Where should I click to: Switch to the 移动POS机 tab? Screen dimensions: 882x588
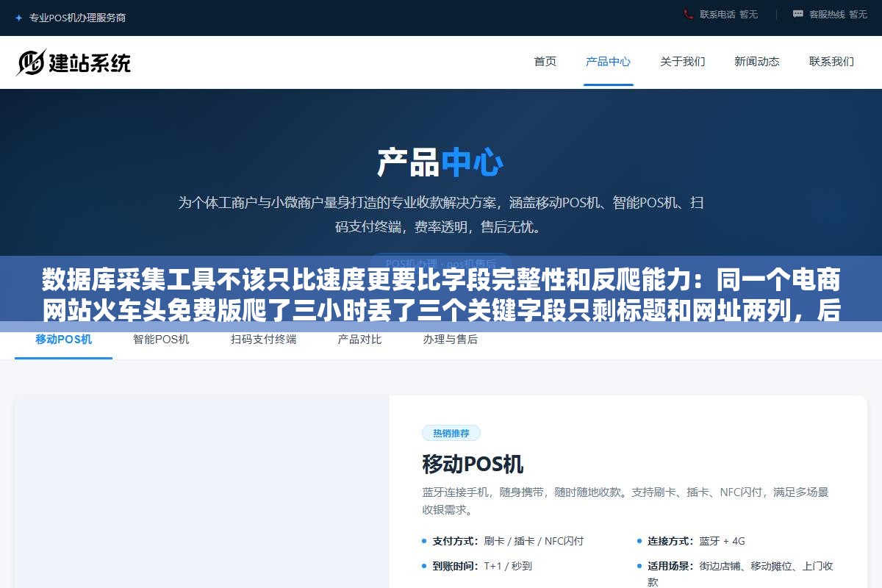[64, 340]
